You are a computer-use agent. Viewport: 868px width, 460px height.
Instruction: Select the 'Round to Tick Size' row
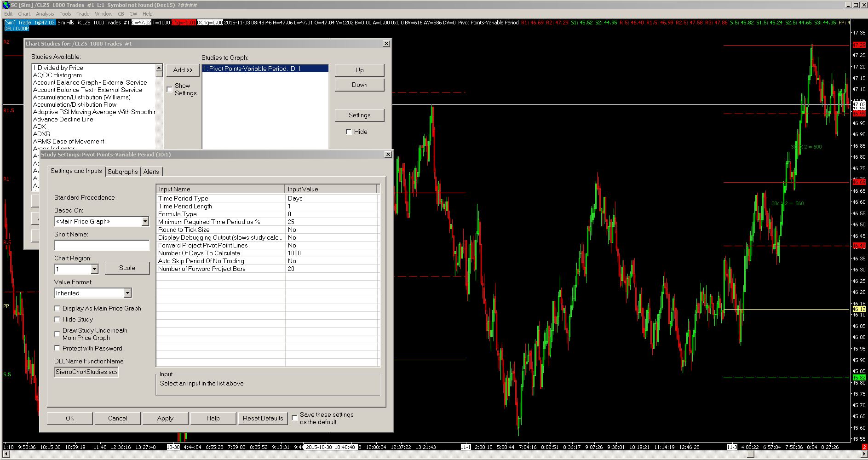coord(267,230)
